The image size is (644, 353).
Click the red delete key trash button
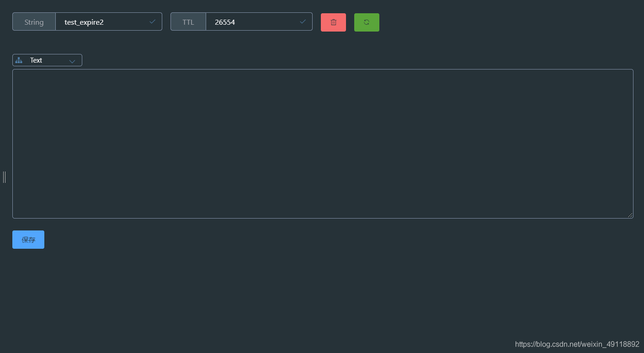(333, 22)
